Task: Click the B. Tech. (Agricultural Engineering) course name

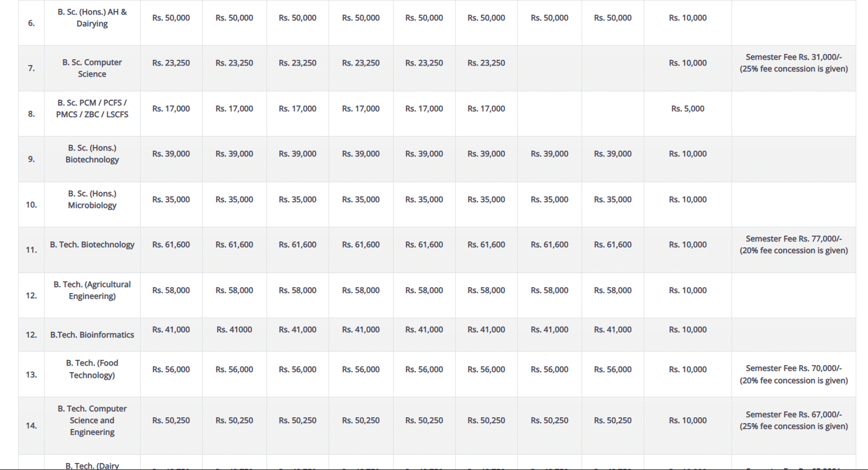Action: click(92, 290)
